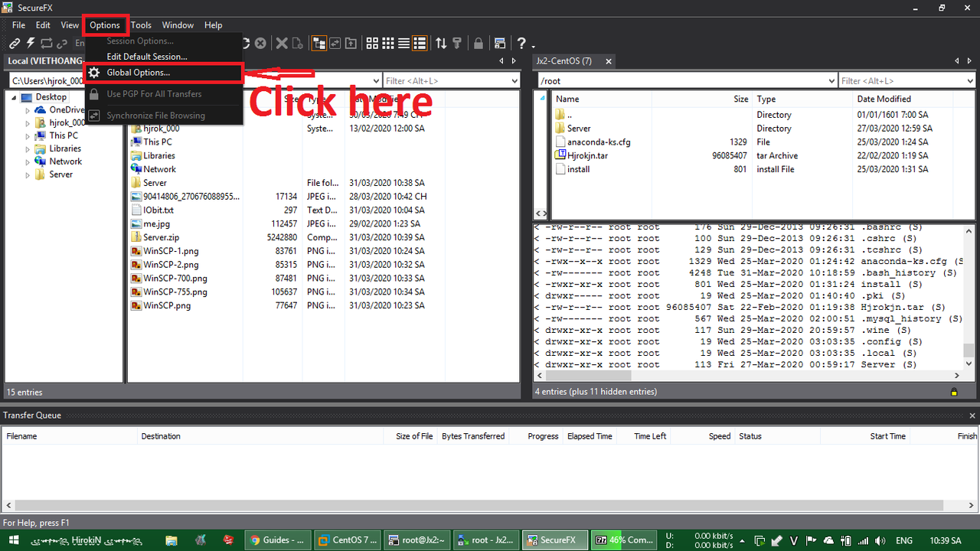Select the Upload to folder icon

pyautogui.click(x=351, y=43)
